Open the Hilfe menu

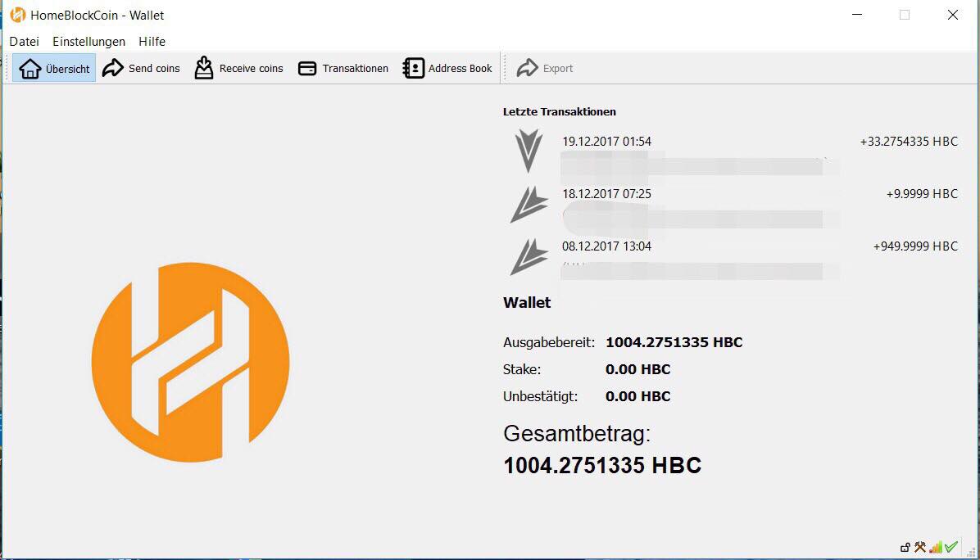pos(152,41)
